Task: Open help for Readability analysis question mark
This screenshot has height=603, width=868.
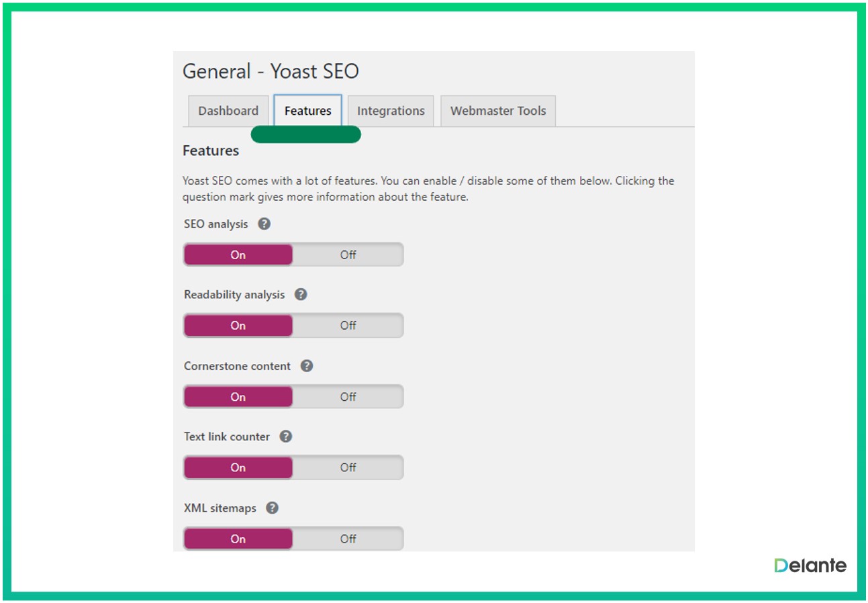Action: click(301, 294)
